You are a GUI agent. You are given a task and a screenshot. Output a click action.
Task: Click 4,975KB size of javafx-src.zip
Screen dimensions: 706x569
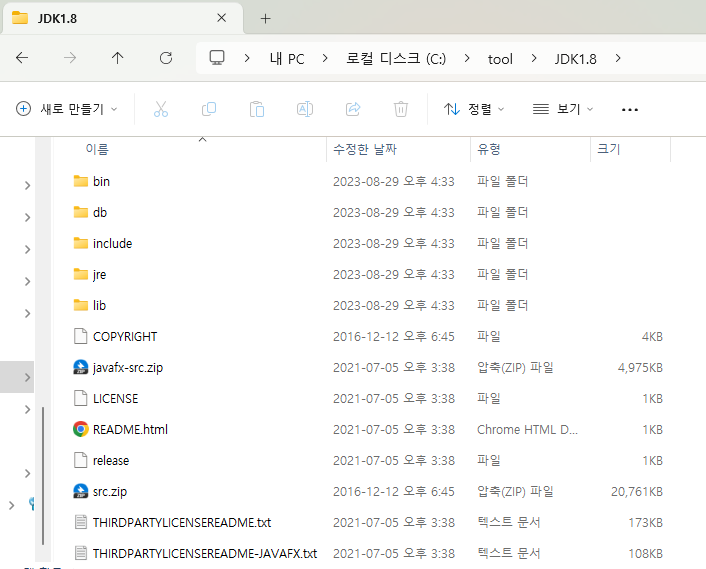[640, 367]
